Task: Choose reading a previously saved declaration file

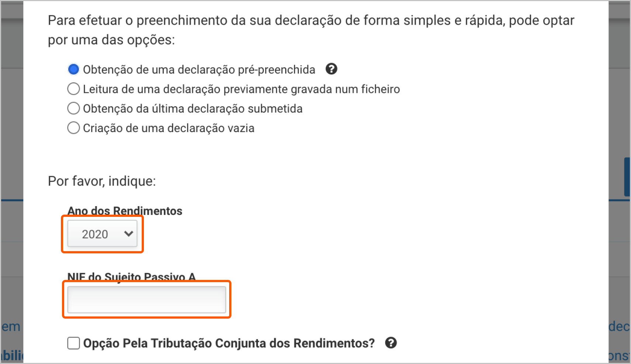Action: [x=73, y=89]
